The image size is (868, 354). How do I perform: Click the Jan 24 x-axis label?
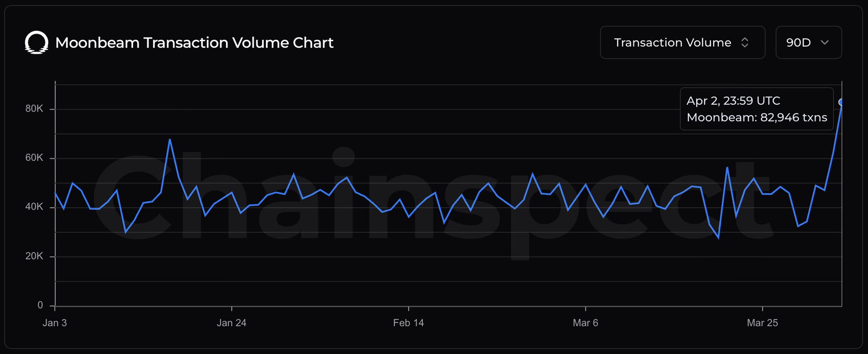(x=232, y=323)
